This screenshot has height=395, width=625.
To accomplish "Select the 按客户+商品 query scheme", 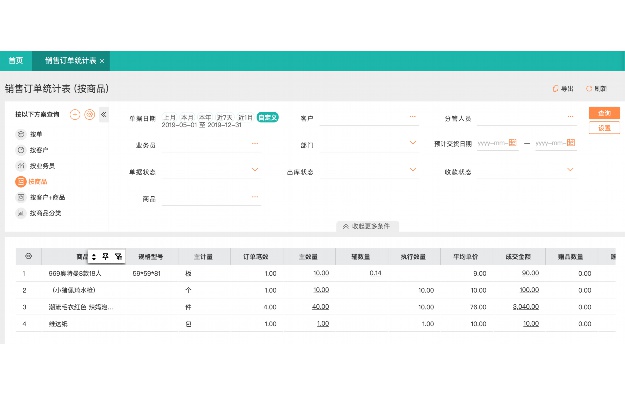I will (40, 197).
